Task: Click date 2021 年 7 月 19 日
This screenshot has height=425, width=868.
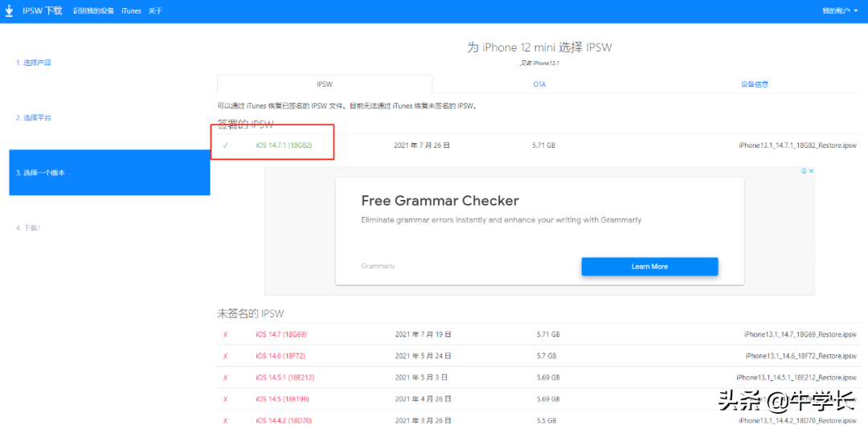Action: 424,334
